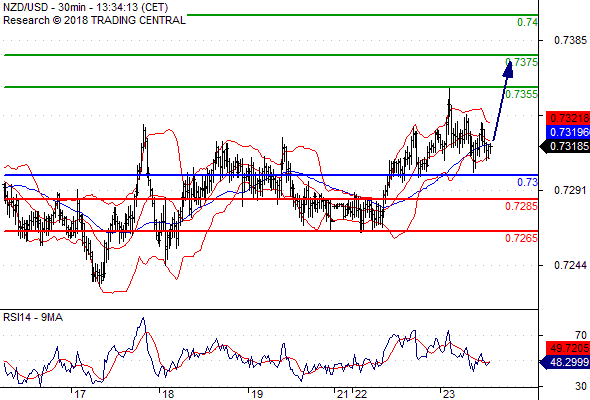Click the blue forecast arrow head
The width and height of the screenshot is (590, 400).
click(x=508, y=70)
